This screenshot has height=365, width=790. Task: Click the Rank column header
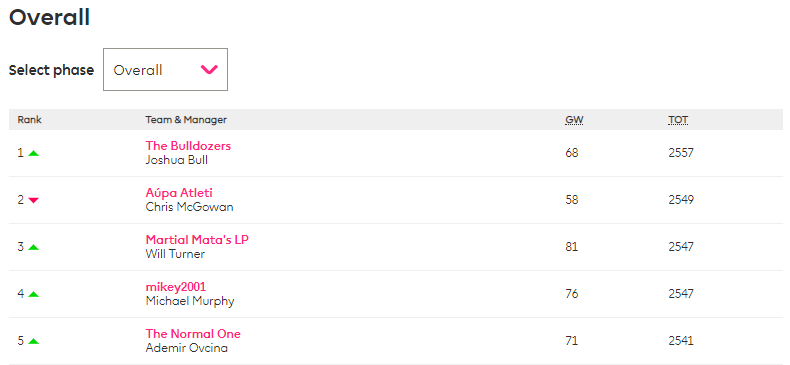(x=30, y=120)
